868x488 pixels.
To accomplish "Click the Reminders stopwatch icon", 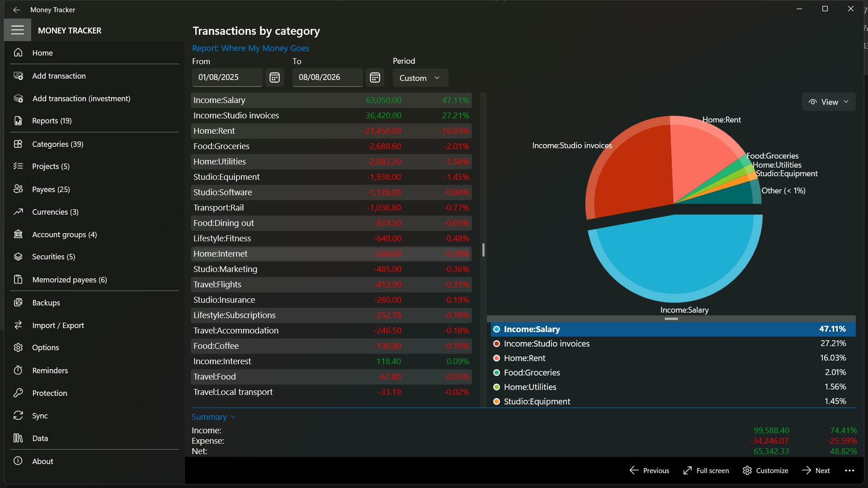I will pyautogui.click(x=18, y=370).
